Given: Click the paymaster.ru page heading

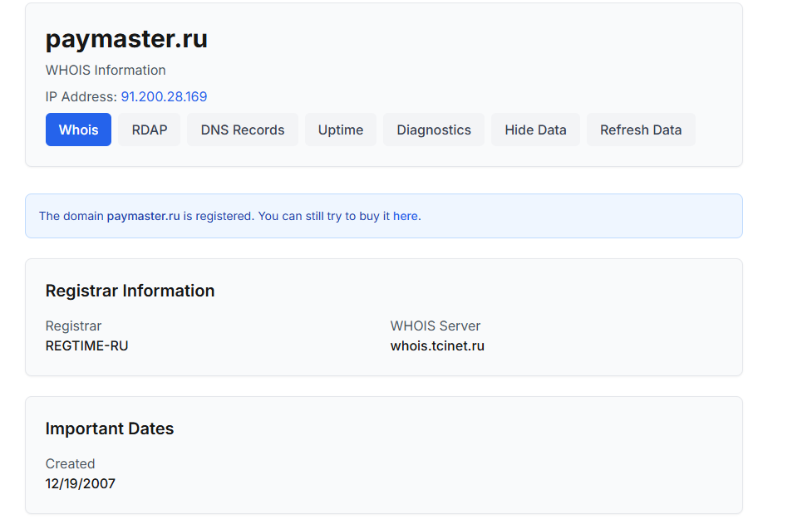Looking at the screenshot, I should point(126,39).
